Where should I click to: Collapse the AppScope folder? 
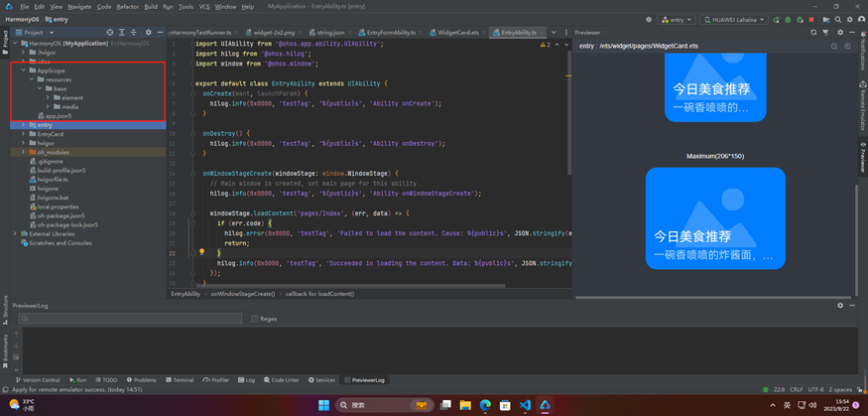click(x=23, y=70)
